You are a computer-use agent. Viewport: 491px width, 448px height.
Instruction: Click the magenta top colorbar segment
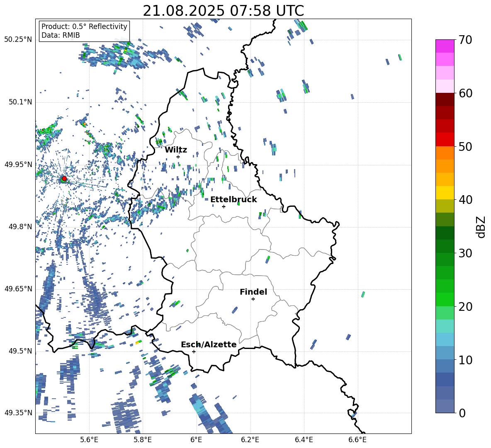point(445,46)
